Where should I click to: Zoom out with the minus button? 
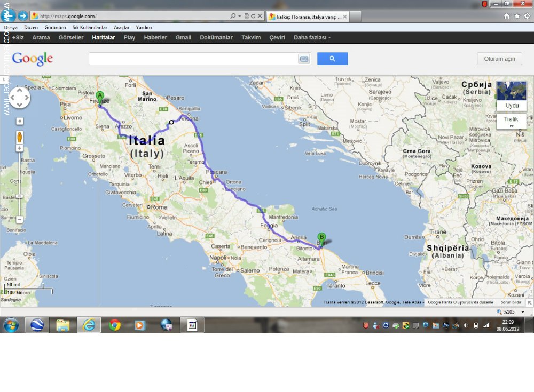(x=20, y=220)
